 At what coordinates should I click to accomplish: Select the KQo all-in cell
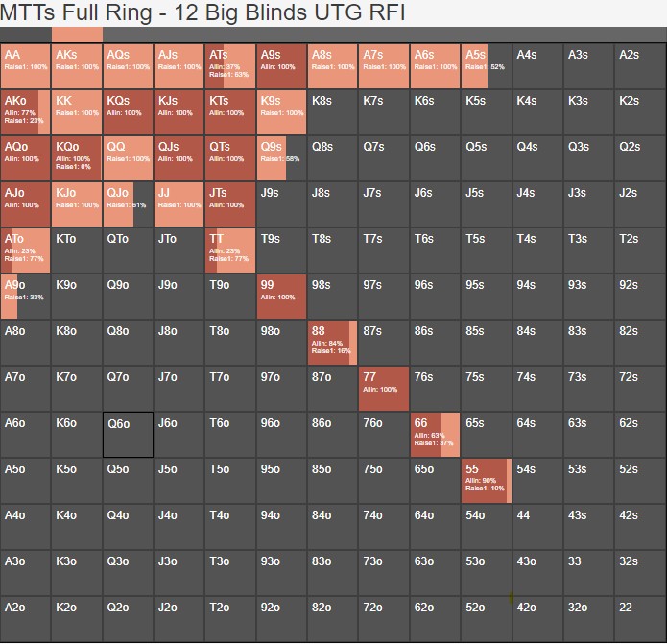pos(77,158)
